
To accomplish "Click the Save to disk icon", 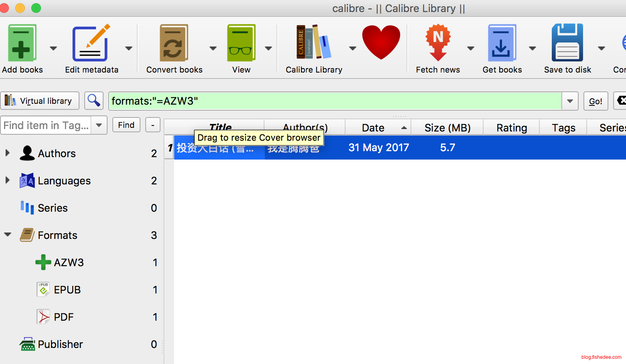I will (x=567, y=43).
